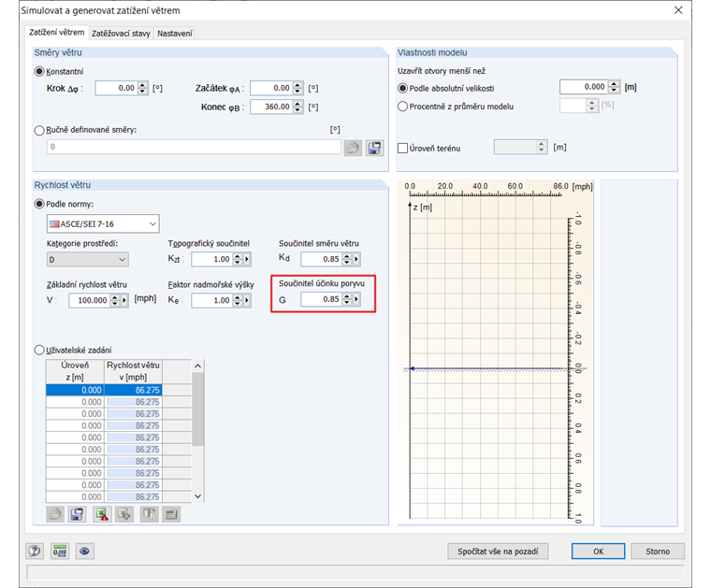Confirm the dialog with OK

[598, 552]
